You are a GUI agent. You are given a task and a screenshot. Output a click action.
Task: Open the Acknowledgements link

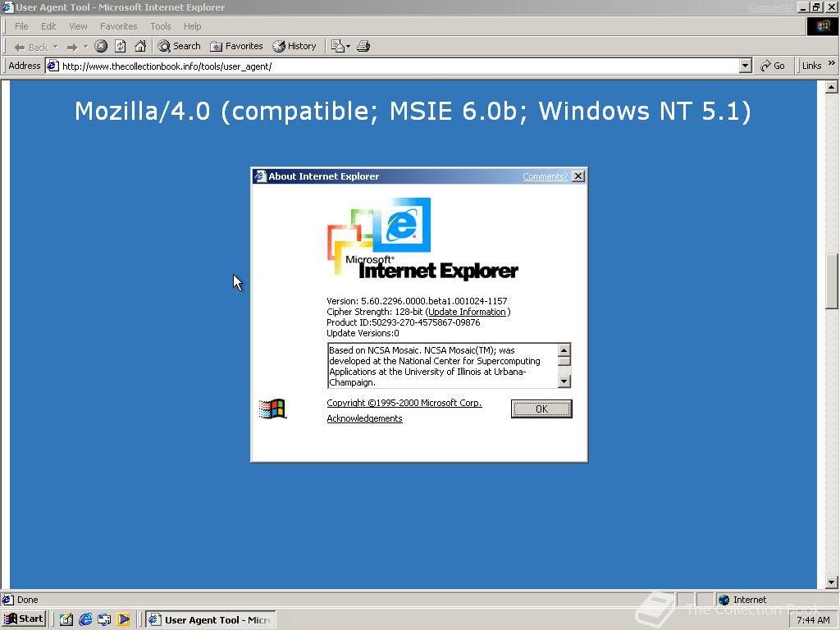[x=364, y=418]
